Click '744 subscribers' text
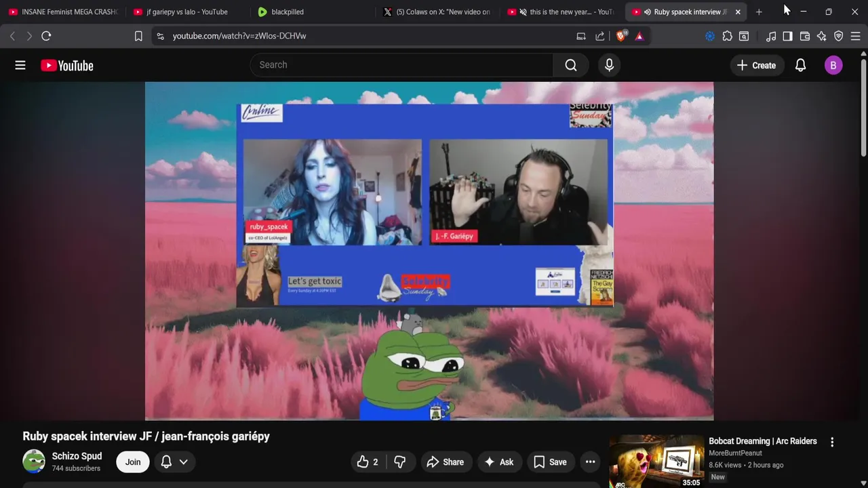The image size is (868, 488). coord(76,468)
